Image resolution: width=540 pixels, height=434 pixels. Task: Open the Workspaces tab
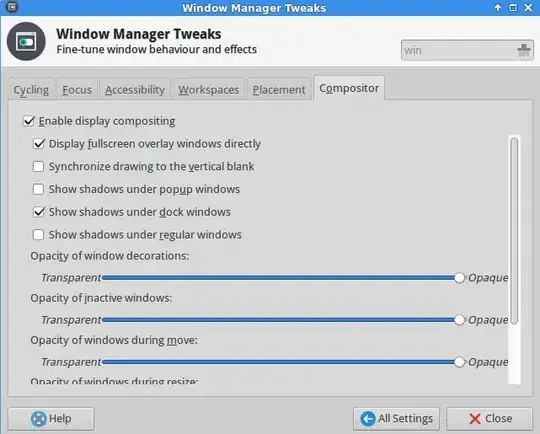[209, 90]
